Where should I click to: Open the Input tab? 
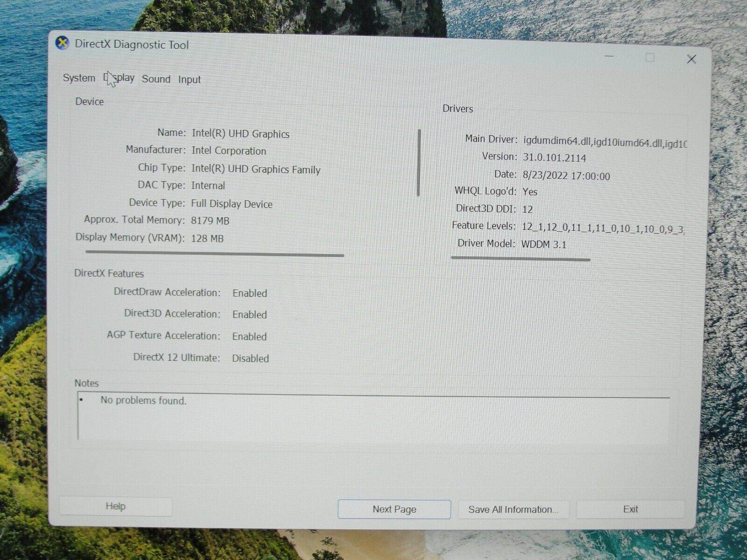pos(189,79)
